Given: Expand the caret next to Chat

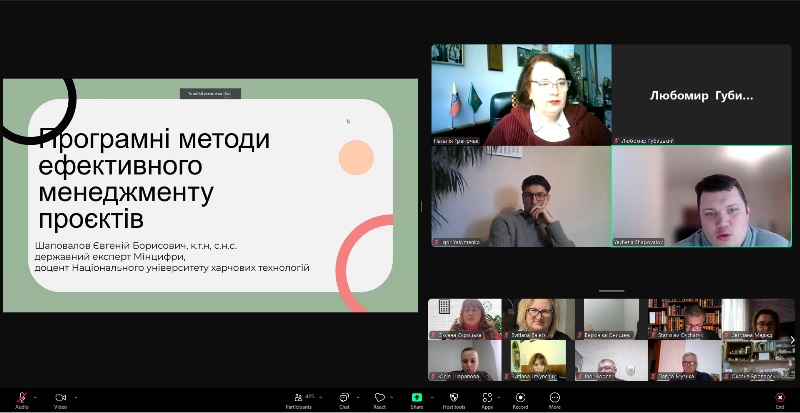Looking at the screenshot, I should (x=358, y=397).
